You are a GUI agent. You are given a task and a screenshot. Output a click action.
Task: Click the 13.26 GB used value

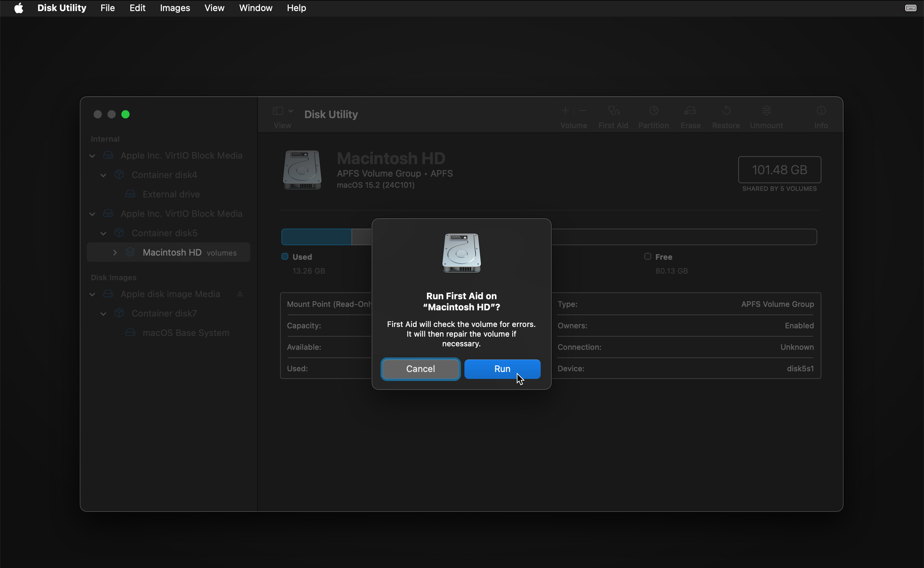point(308,271)
